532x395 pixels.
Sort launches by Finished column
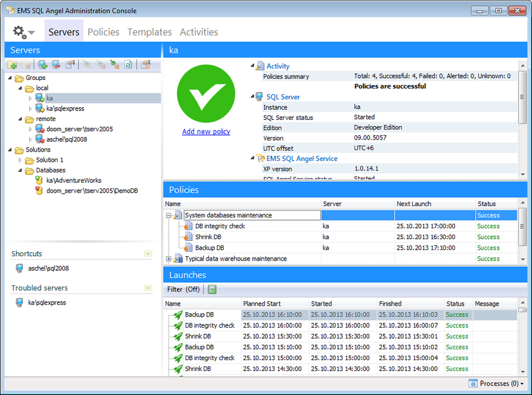410,303
